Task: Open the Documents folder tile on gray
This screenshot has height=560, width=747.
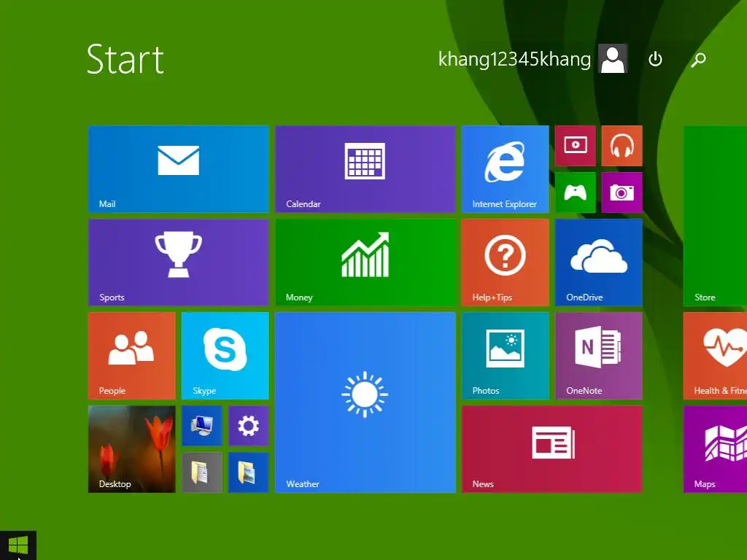Action: tap(202, 472)
